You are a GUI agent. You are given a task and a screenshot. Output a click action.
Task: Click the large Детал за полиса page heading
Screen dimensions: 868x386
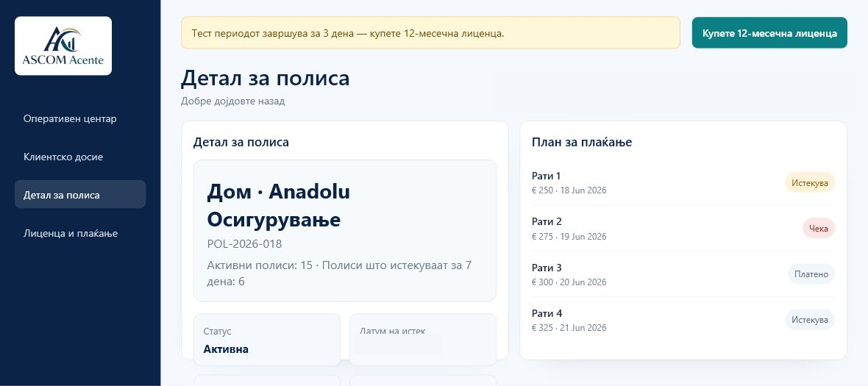265,78
